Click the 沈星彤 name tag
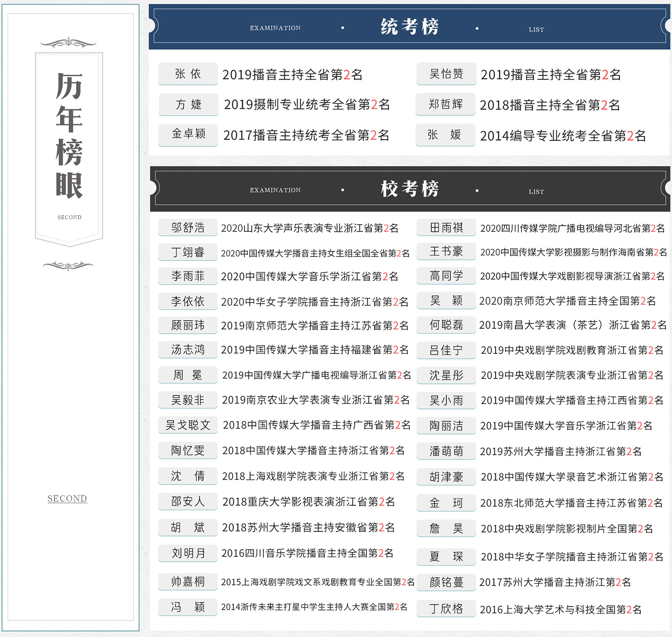672x637 pixels. [446, 375]
